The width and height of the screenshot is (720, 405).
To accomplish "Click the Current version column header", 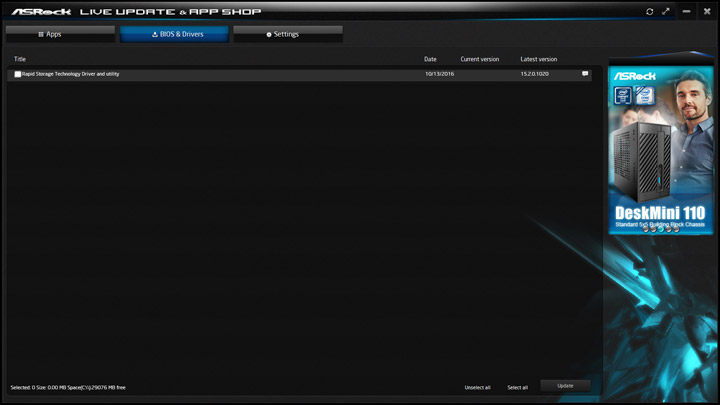I will [480, 59].
